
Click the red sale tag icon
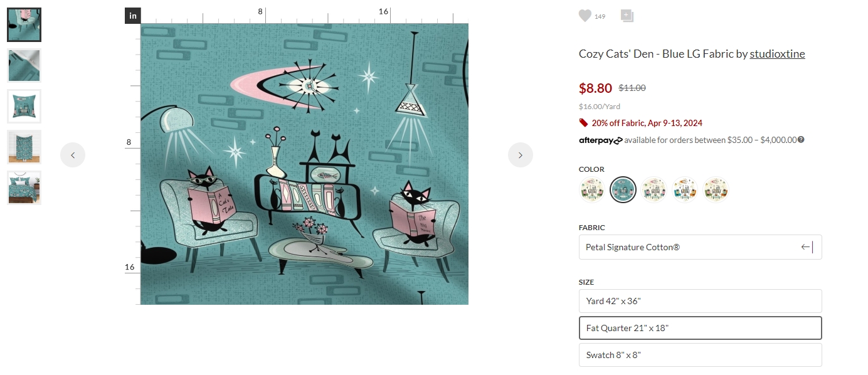(583, 123)
